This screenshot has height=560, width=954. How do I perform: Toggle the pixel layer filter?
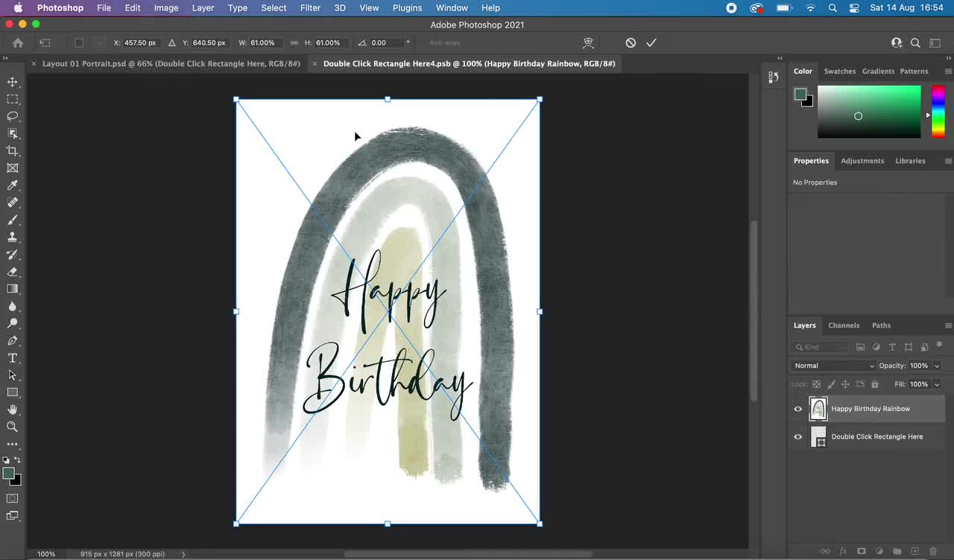tap(861, 347)
